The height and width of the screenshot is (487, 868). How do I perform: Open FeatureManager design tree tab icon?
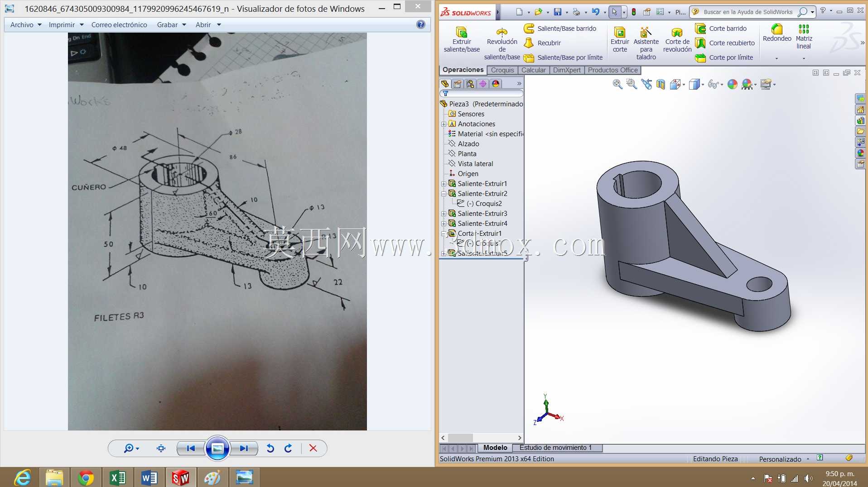click(445, 84)
